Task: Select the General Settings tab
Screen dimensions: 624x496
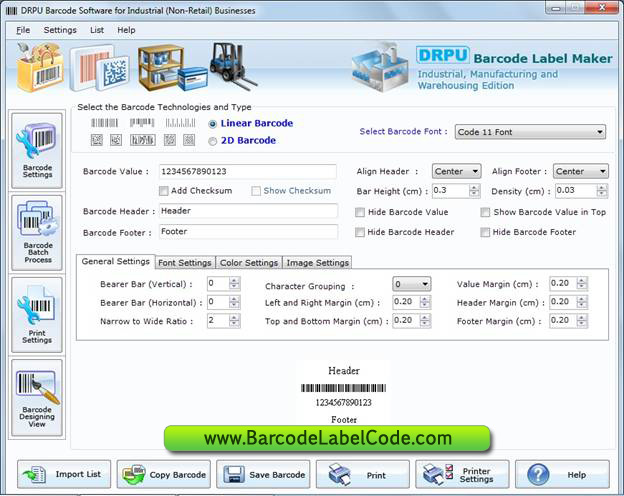Action: tap(116, 262)
